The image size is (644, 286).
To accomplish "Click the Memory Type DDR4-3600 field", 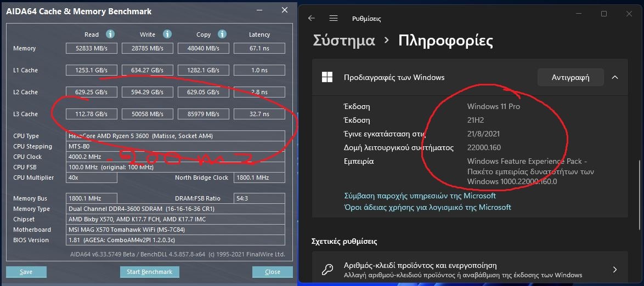I will (176, 209).
